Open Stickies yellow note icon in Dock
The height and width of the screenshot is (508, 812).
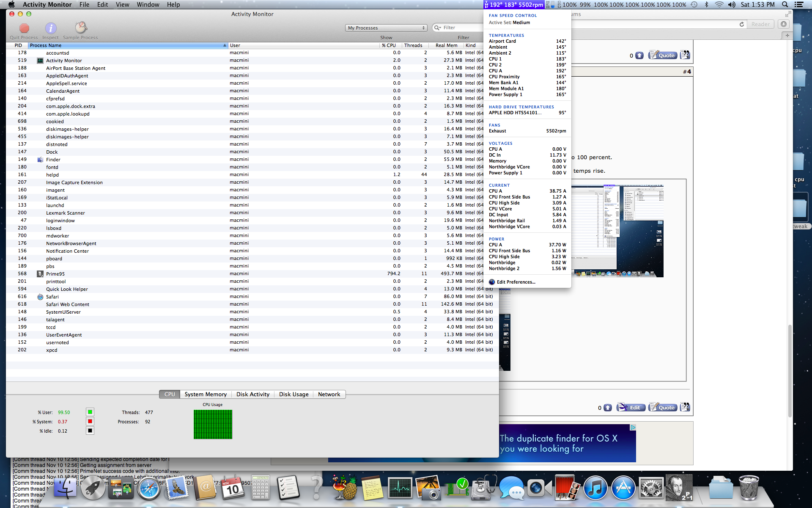(x=372, y=489)
